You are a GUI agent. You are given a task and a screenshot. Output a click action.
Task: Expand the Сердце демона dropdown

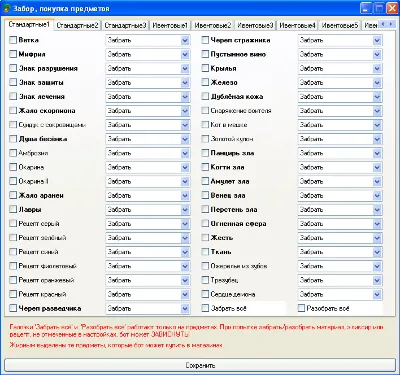tap(377, 294)
